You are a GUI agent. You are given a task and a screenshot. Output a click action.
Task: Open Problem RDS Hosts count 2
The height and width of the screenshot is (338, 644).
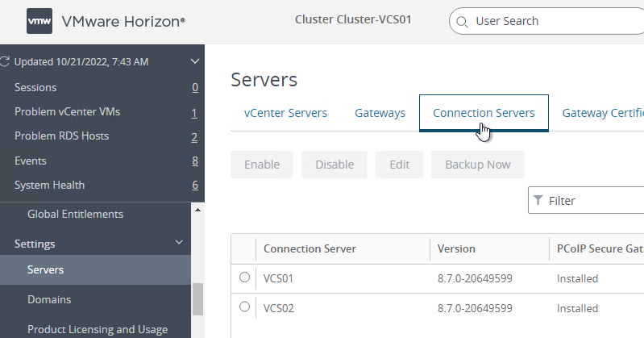[x=195, y=137]
